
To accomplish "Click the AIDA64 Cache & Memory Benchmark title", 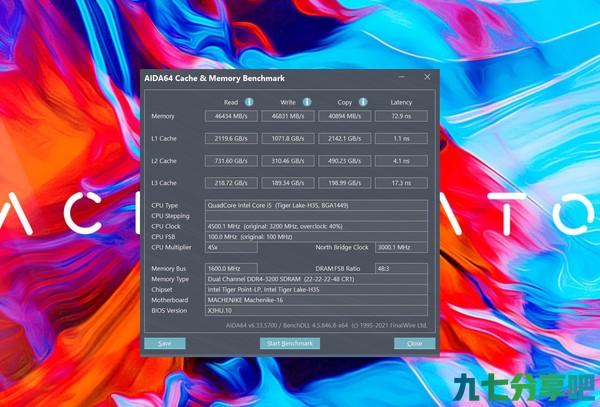I will pos(214,78).
